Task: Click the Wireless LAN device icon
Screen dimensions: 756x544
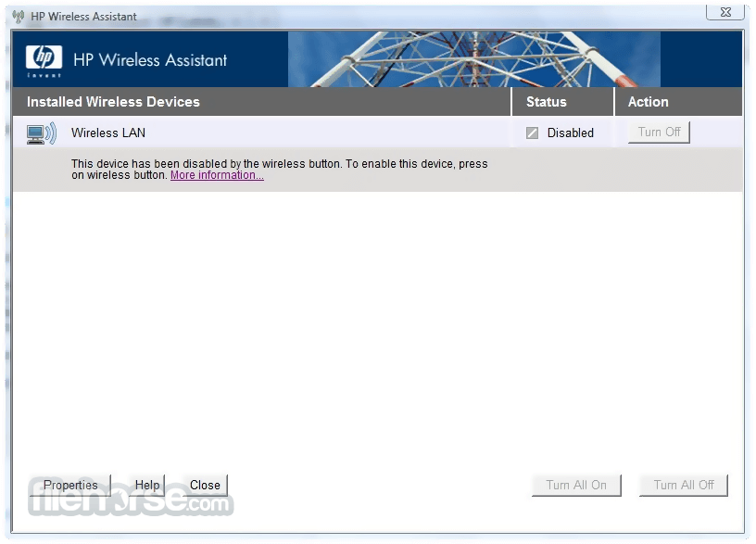Action: [42, 133]
